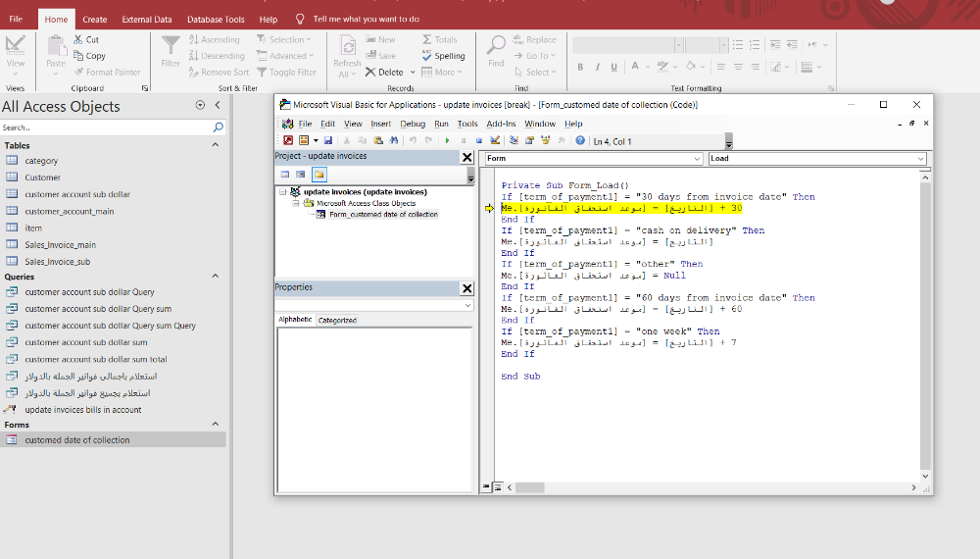
Task: Click the green Run/Continue play icon
Action: [448, 140]
